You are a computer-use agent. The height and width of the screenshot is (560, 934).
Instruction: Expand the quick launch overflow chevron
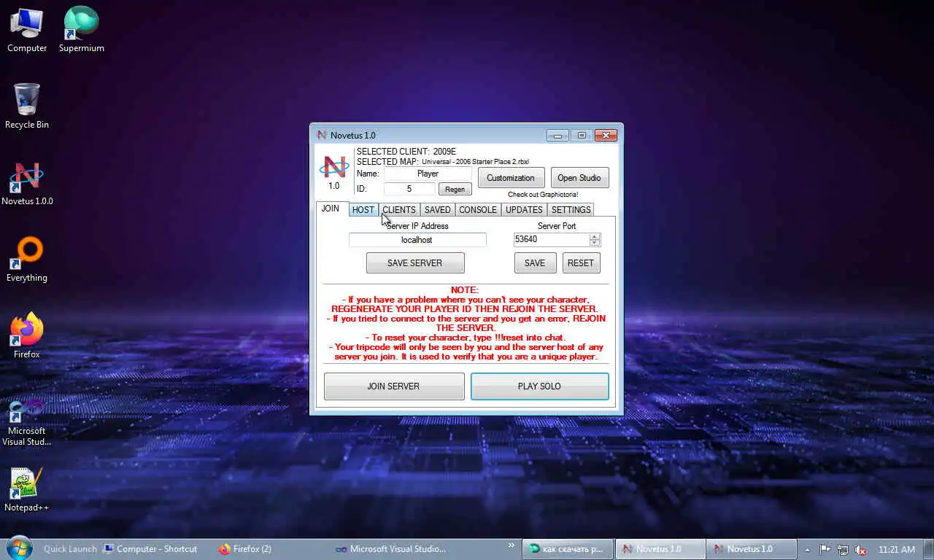[x=511, y=545]
